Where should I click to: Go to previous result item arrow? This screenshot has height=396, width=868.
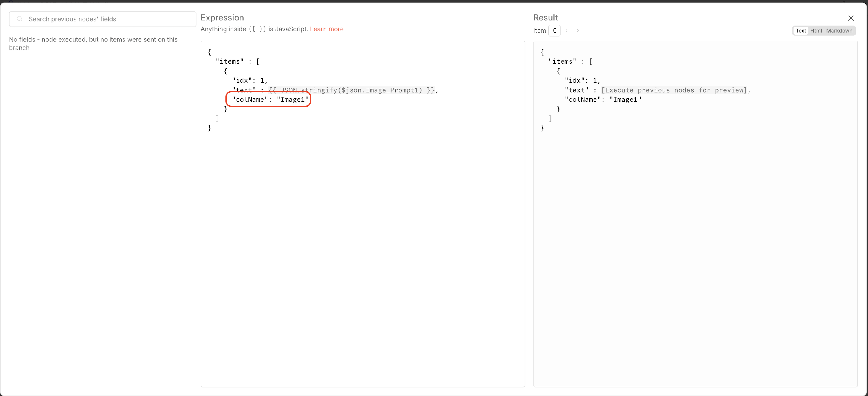[x=567, y=31]
